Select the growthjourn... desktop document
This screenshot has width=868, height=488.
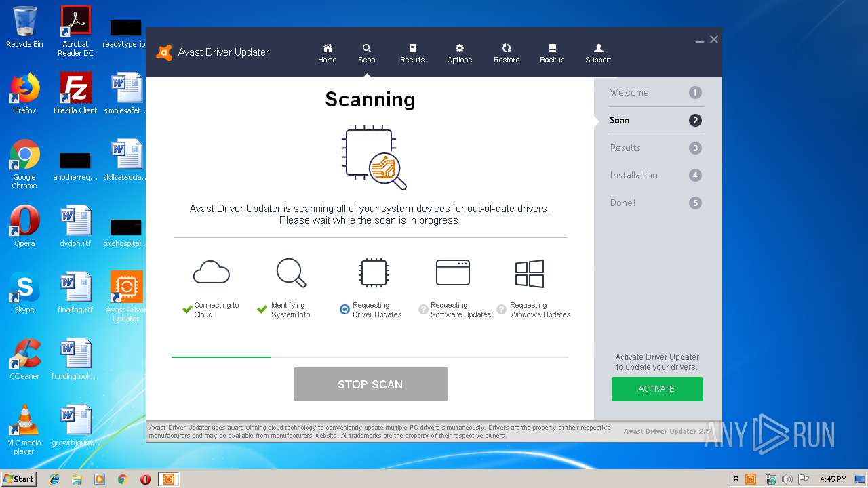point(75,426)
